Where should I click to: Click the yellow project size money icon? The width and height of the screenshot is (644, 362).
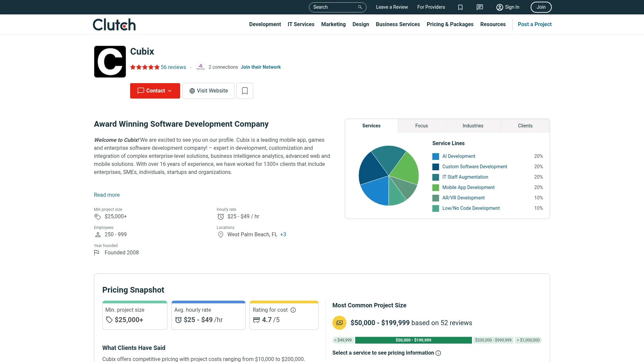[x=339, y=323]
